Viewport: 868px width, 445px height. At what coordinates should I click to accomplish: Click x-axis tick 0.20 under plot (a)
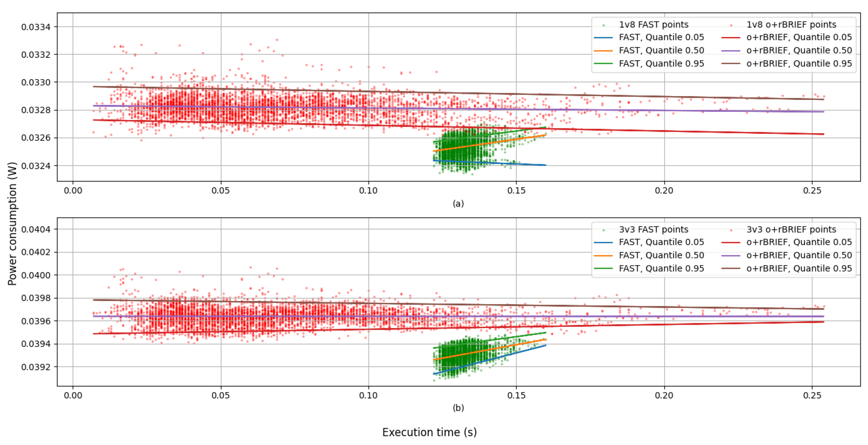[664, 191]
